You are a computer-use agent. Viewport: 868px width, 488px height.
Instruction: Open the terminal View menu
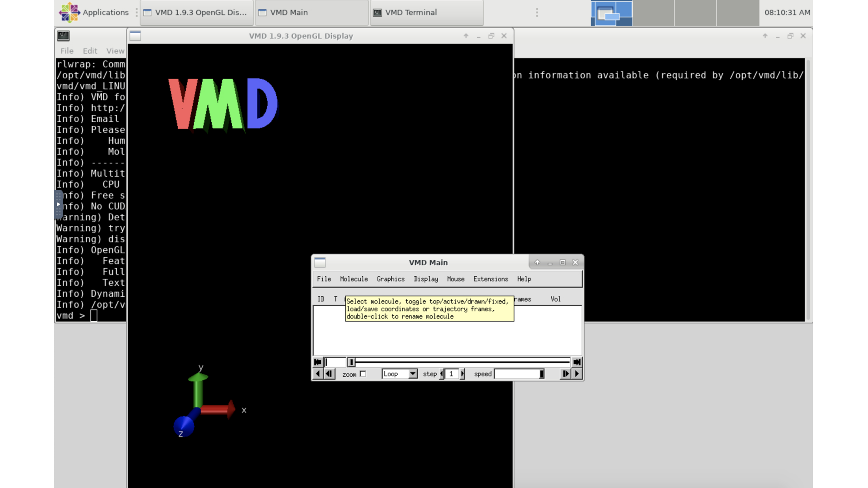115,51
